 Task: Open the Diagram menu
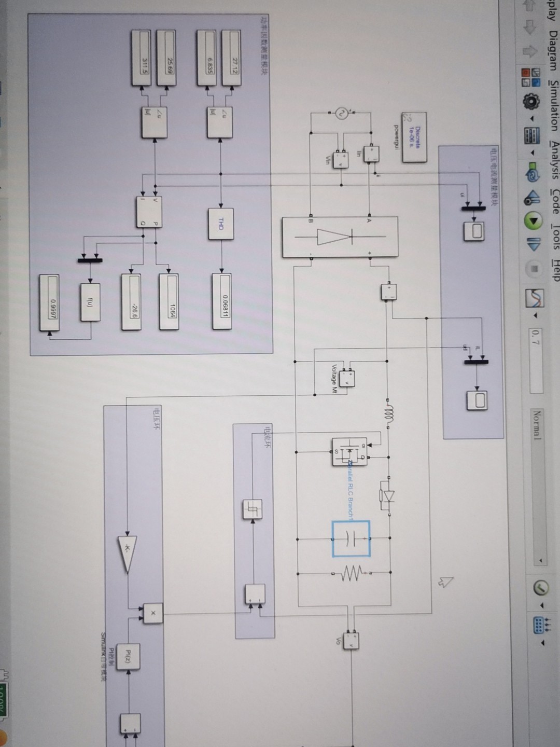click(553, 51)
